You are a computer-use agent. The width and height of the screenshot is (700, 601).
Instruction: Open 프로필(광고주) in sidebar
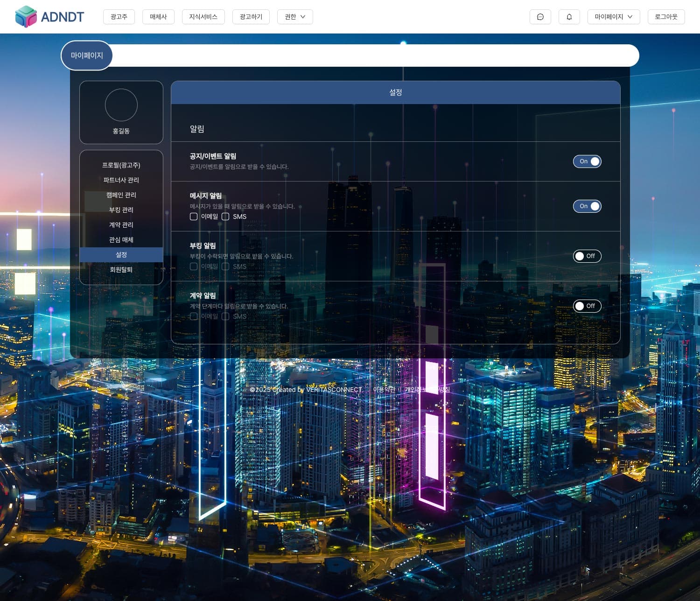click(121, 165)
